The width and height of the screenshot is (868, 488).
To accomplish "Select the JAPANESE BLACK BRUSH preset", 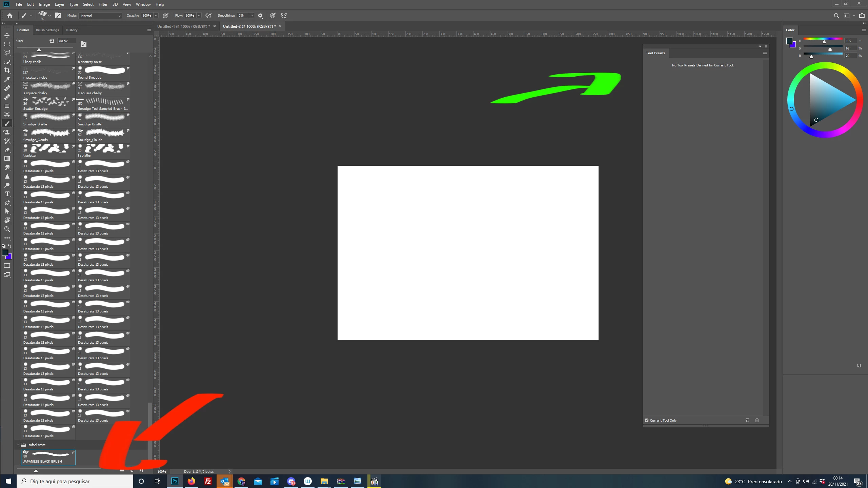I will pyautogui.click(x=48, y=457).
